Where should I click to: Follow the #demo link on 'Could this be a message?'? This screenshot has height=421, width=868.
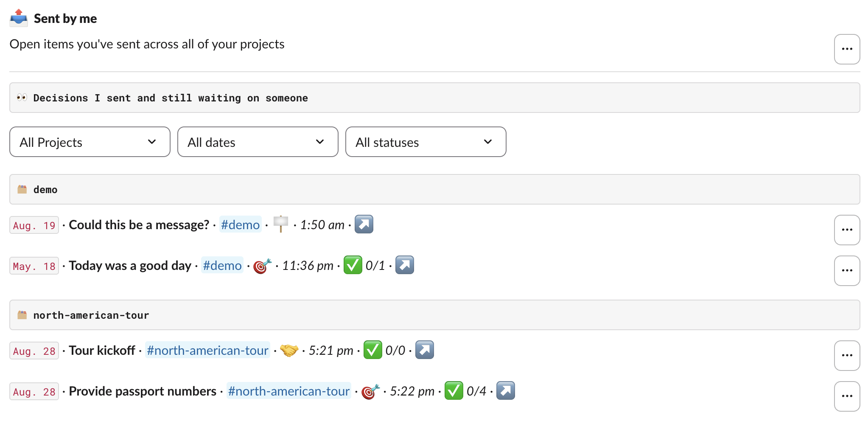(x=241, y=225)
